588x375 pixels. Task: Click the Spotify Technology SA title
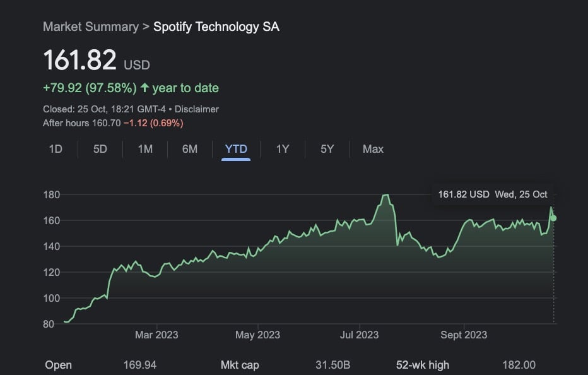(216, 27)
